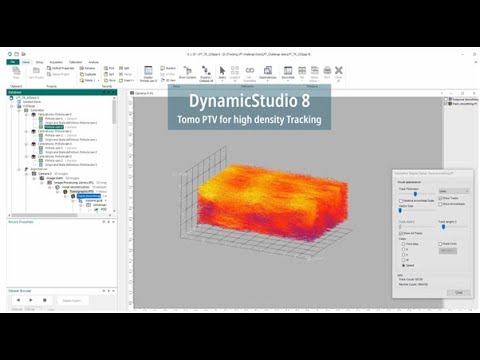This screenshot has width=480, height=360.
Task: Click the Copy icon in the Clipboard group
Action: click(16, 72)
